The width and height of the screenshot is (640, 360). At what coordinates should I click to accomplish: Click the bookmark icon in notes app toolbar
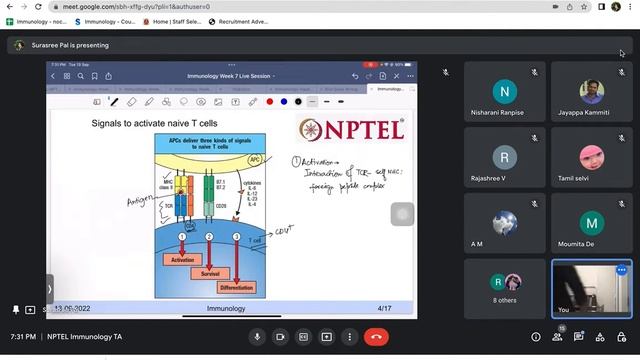pos(95,76)
